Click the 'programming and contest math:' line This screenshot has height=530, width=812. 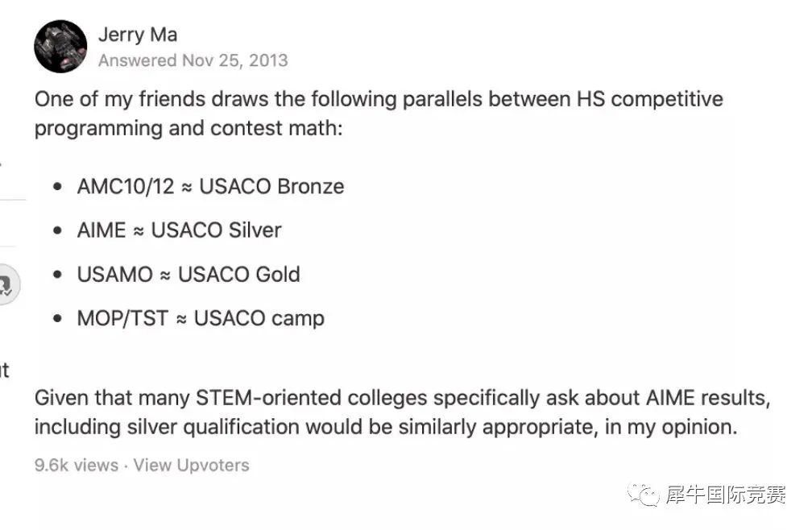tap(188, 128)
